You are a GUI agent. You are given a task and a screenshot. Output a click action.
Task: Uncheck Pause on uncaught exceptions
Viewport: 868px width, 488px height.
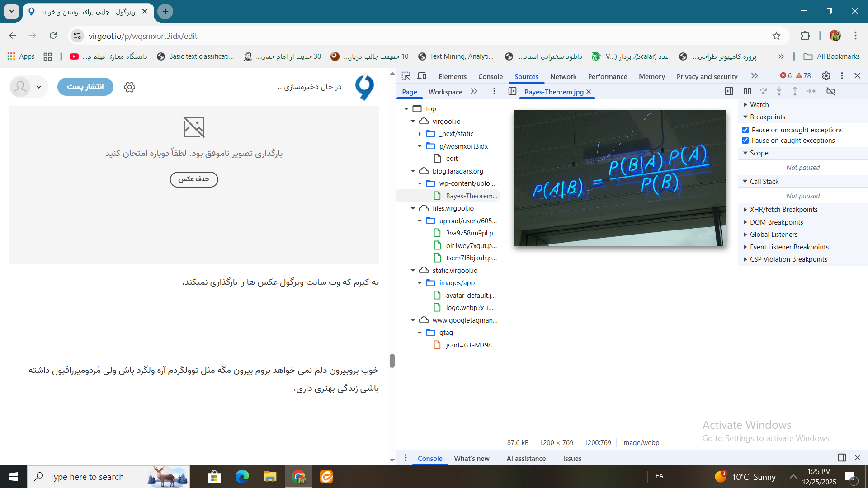(745, 130)
